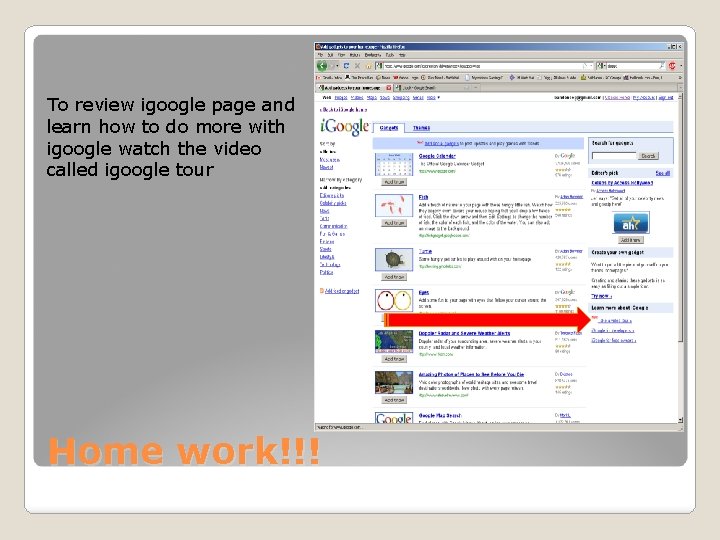Open the Google Calendar gadget title link

(x=437, y=156)
